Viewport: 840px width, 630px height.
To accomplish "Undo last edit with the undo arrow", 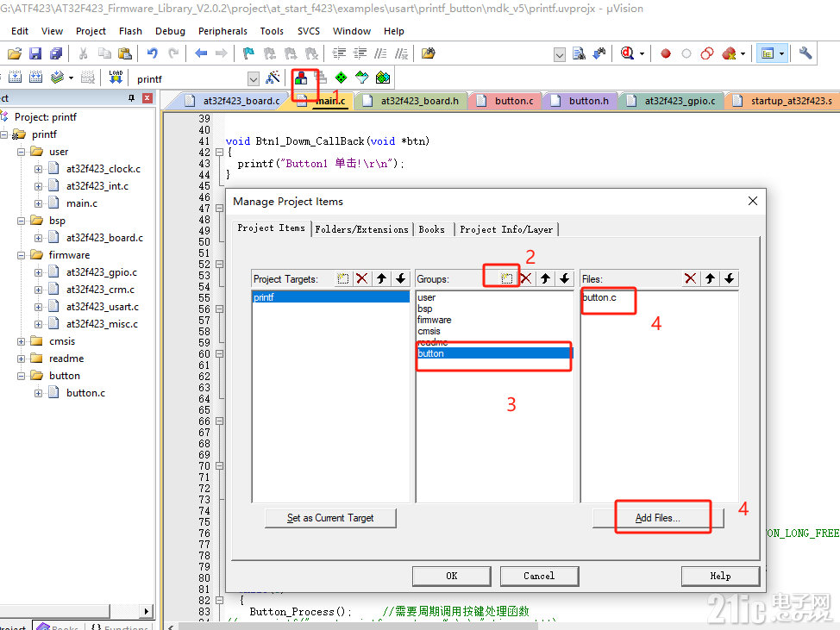I will point(153,53).
